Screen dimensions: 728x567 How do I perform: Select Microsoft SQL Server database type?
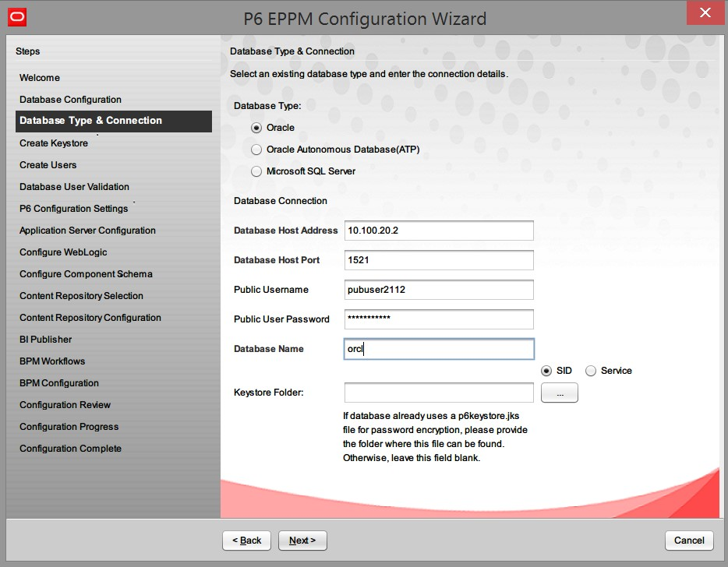tap(256, 171)
